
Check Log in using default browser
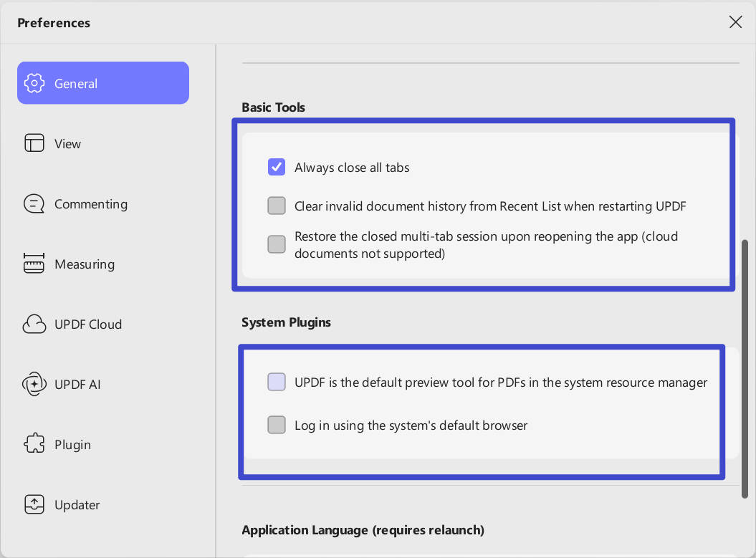[277, 425]
